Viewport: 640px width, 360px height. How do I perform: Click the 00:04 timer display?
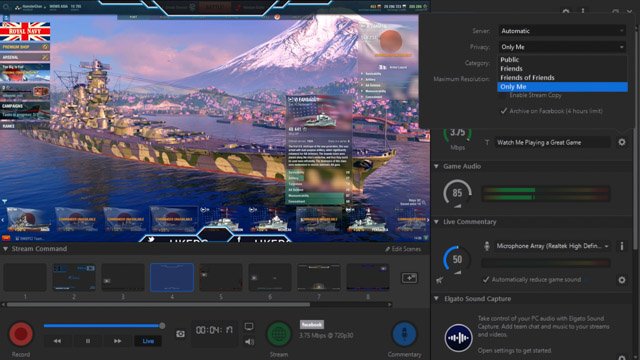pyautogui.click(x=214, y=330)
